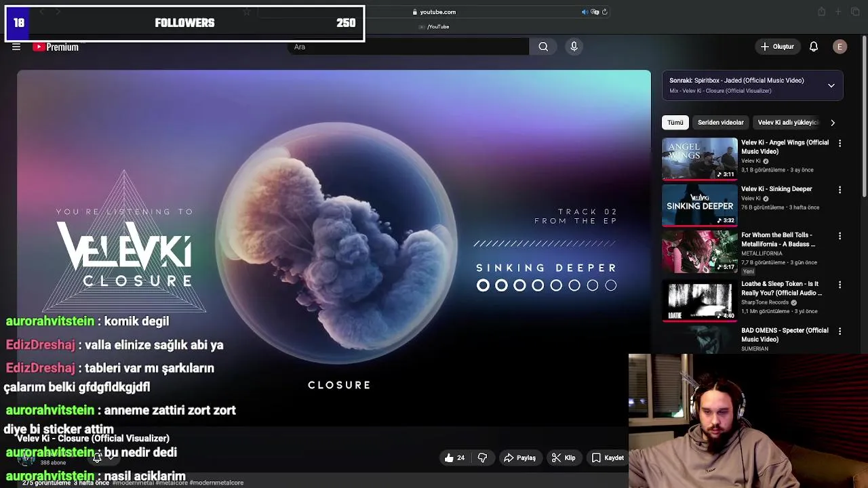Focus the Ara search field

[x=409, y=47]
